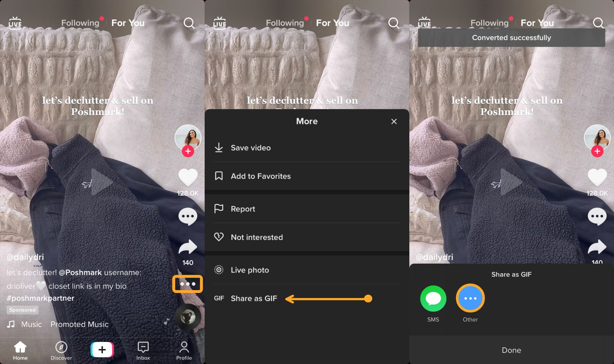Tap the Live photo sunburst icon
This screenshot has height=364, width=614.
point(219,269)
